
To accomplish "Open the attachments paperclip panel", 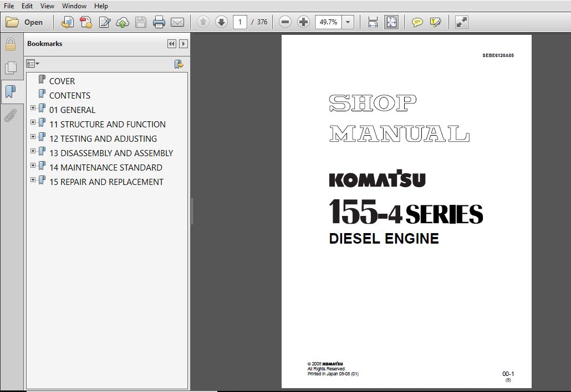I will 11,116.
